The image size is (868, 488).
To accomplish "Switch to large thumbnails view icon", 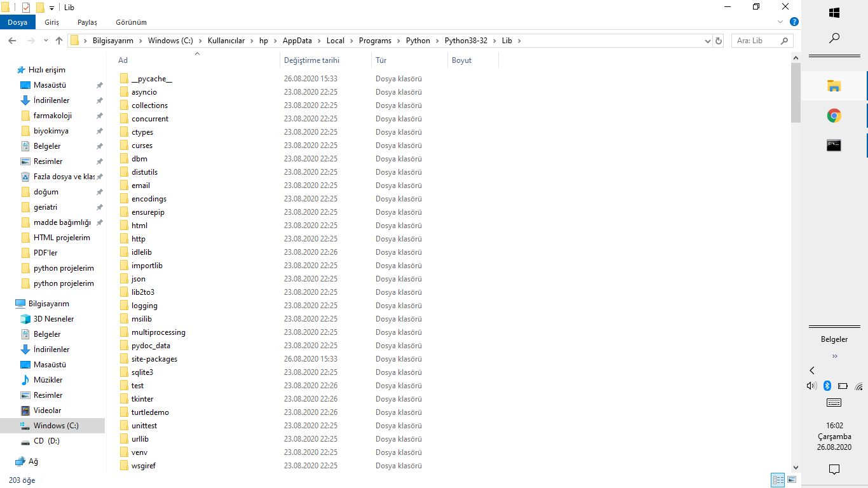I will click(792, 480).
